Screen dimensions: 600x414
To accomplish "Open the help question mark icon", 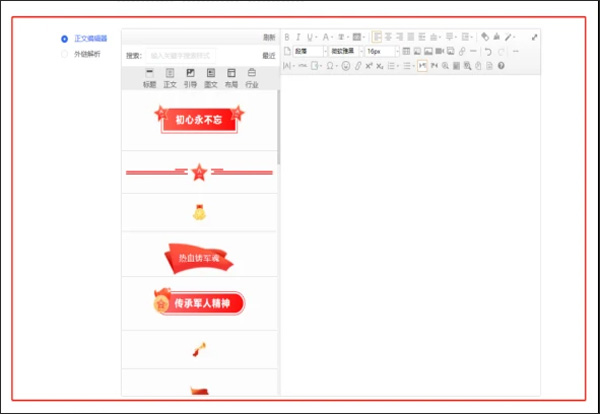I will point(501,66).
